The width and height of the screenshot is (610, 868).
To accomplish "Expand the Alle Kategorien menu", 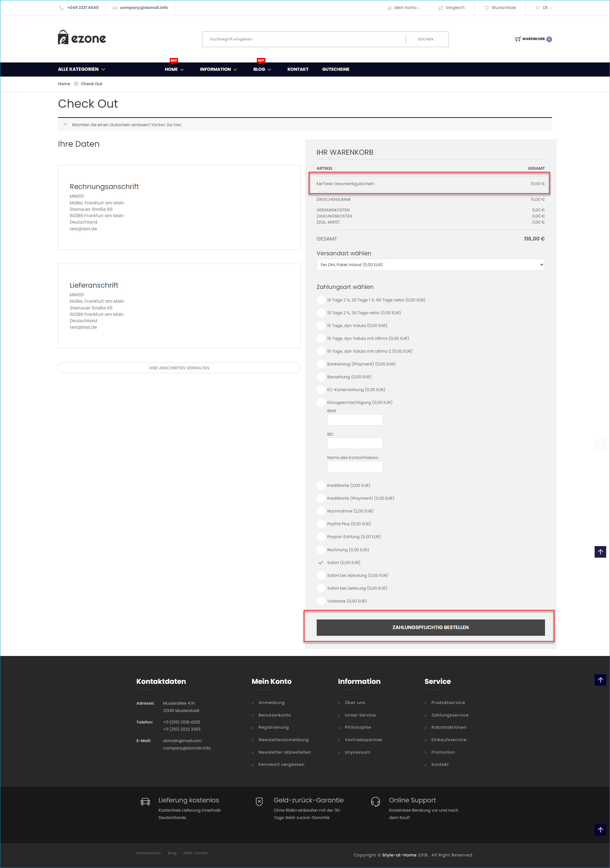I will click(82, 70).
